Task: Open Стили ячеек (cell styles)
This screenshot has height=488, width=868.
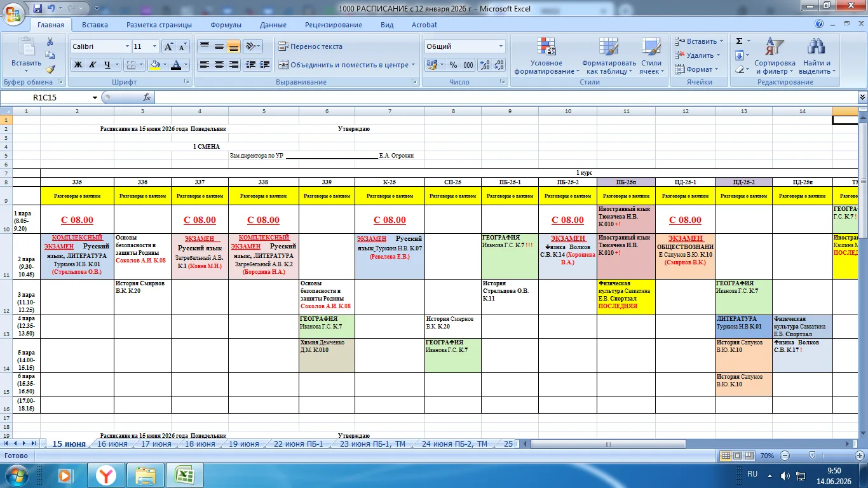Action: pyautogui.click(x=651, y=56)
